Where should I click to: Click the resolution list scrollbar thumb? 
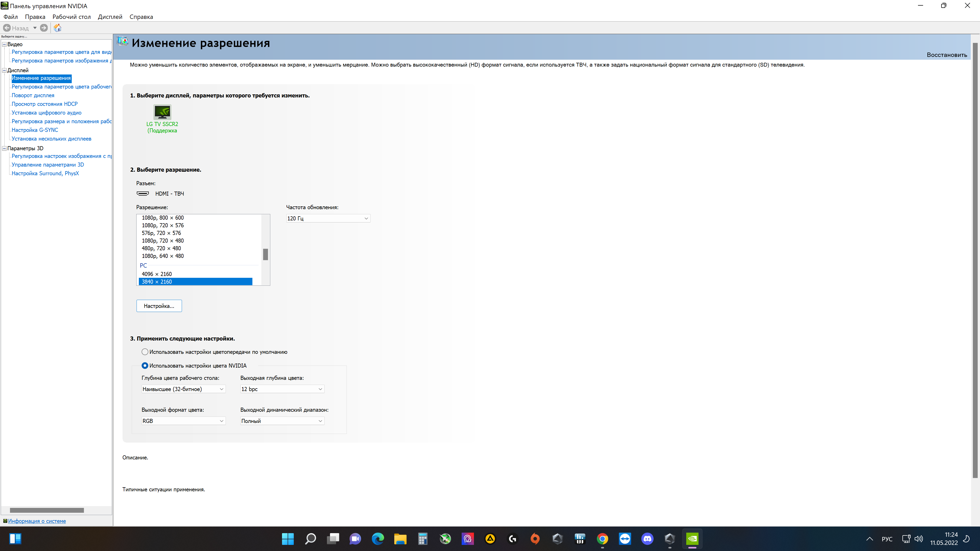[265, 254]
